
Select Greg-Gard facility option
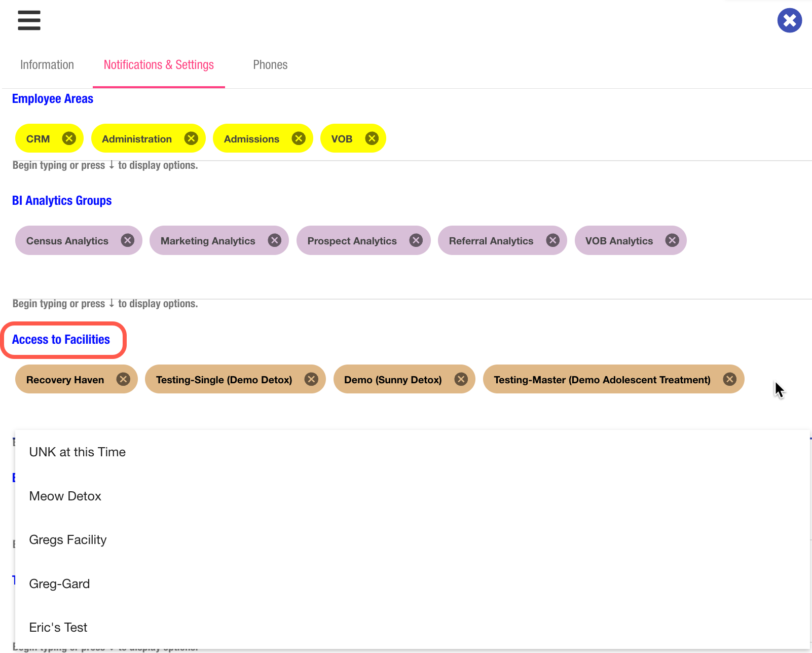tap(59, 584)
